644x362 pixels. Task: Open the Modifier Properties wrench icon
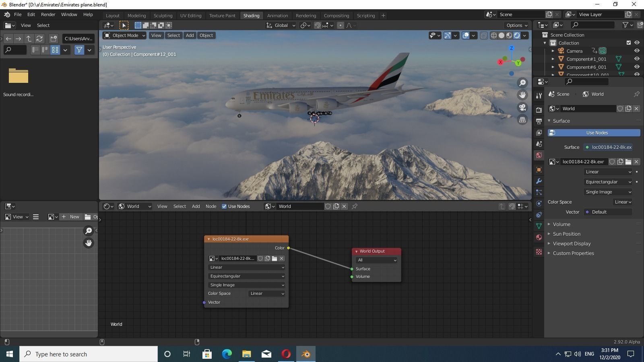[539, 181]
